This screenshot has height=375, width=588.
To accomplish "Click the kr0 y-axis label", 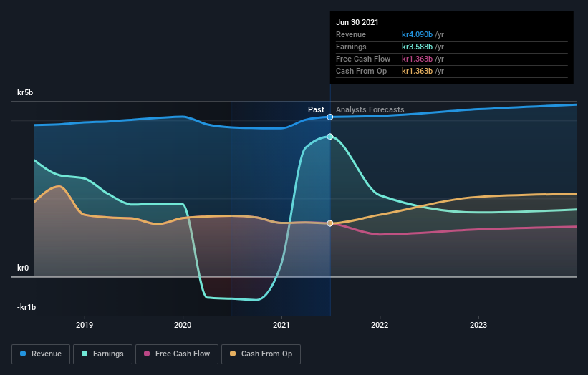I will click(x=23, y=268).
